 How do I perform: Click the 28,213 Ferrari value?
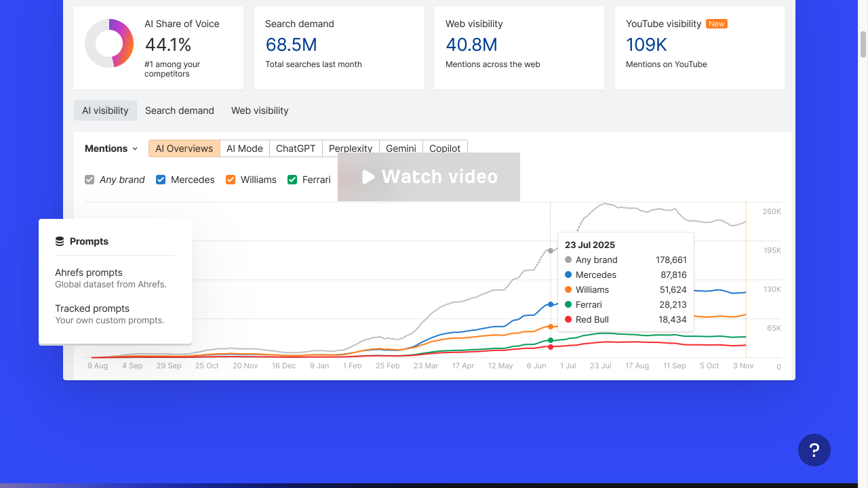click(674, 304)
